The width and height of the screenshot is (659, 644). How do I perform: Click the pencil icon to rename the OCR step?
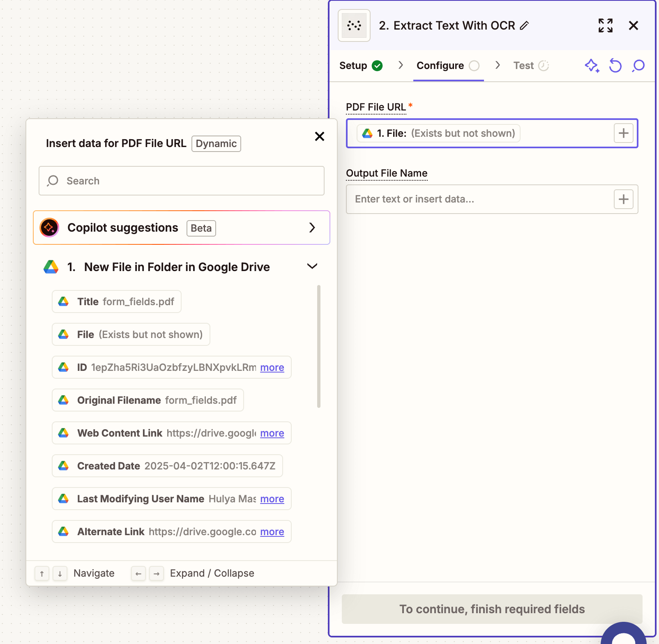[x=524, y=25]
